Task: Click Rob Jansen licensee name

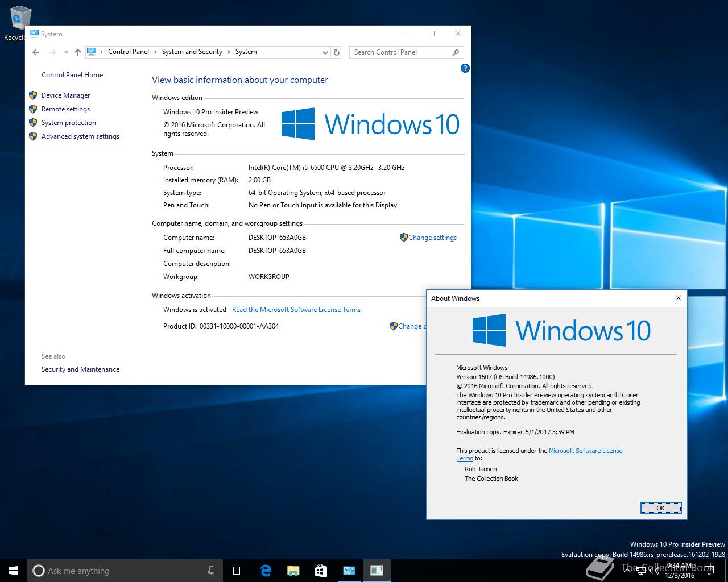Action: [481, 469]
